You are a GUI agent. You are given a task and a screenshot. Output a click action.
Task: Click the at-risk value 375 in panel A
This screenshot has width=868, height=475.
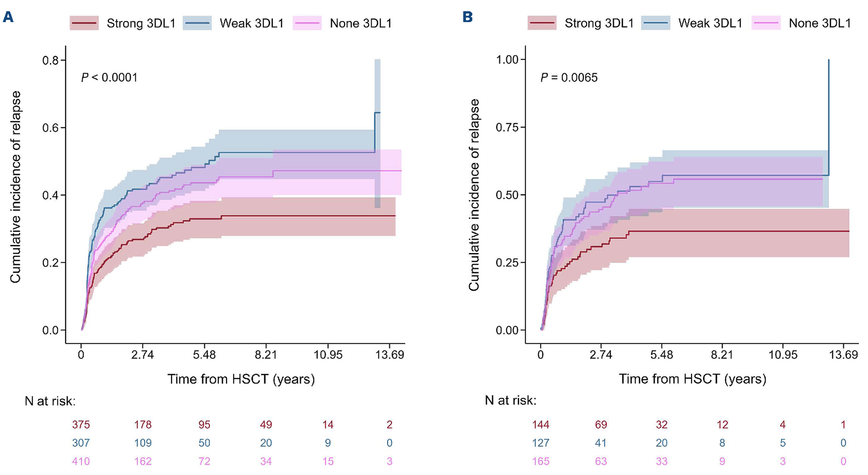(x=81, y=425)
